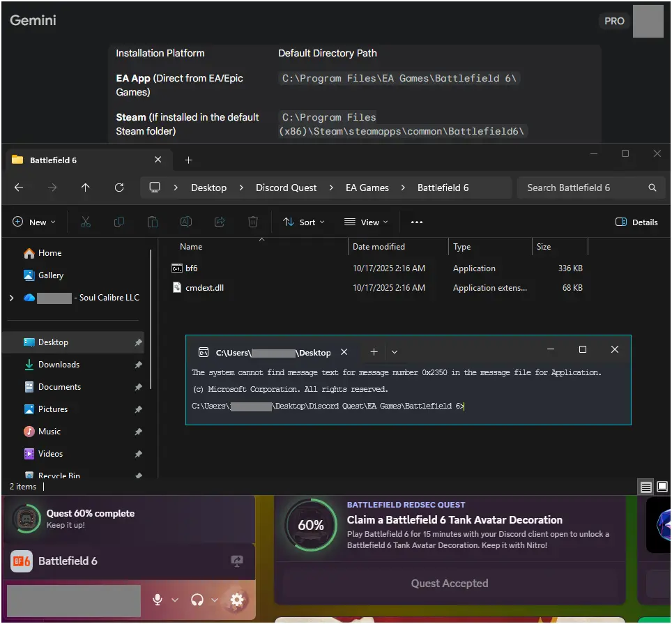Click the Quest Accepted button
The width and height of the screenshot is (672, 624).
pyautogui.click(x=450, y=584)
